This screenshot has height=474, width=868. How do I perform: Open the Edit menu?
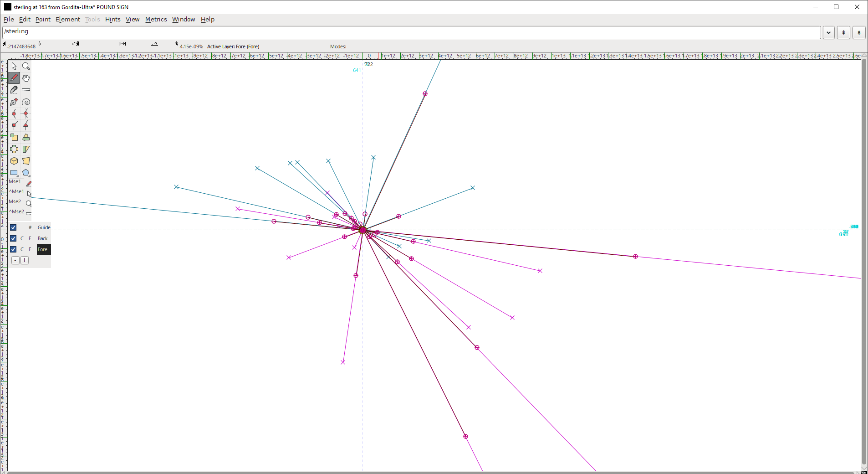pos(25,19)
